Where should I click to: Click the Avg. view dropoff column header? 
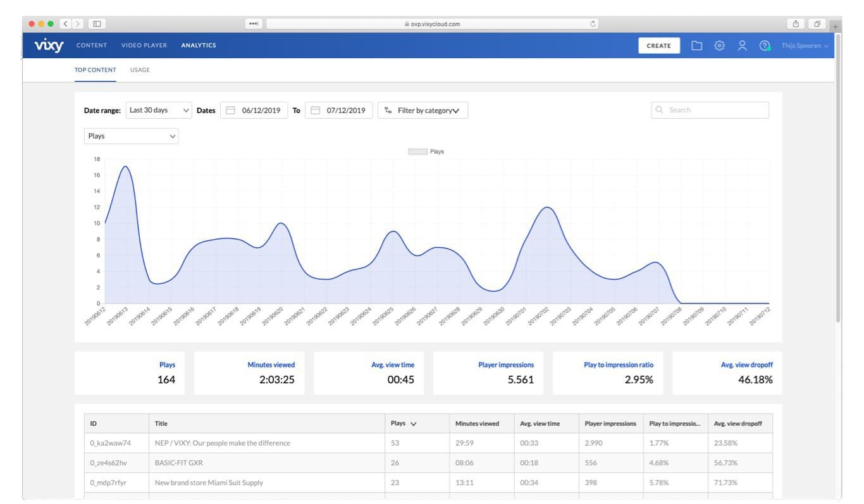click(740, 424)
